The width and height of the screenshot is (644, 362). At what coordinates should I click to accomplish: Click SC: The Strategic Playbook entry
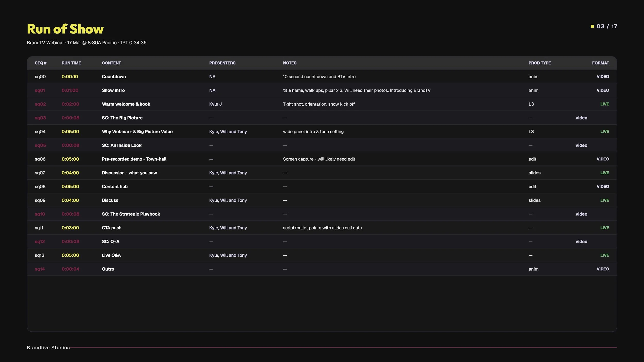coord(131,214)
